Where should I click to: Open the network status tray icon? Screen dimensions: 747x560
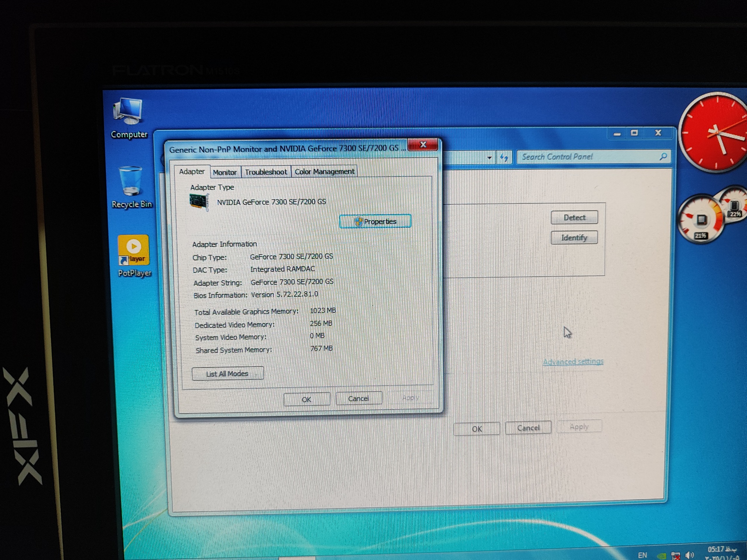[676, 555]
